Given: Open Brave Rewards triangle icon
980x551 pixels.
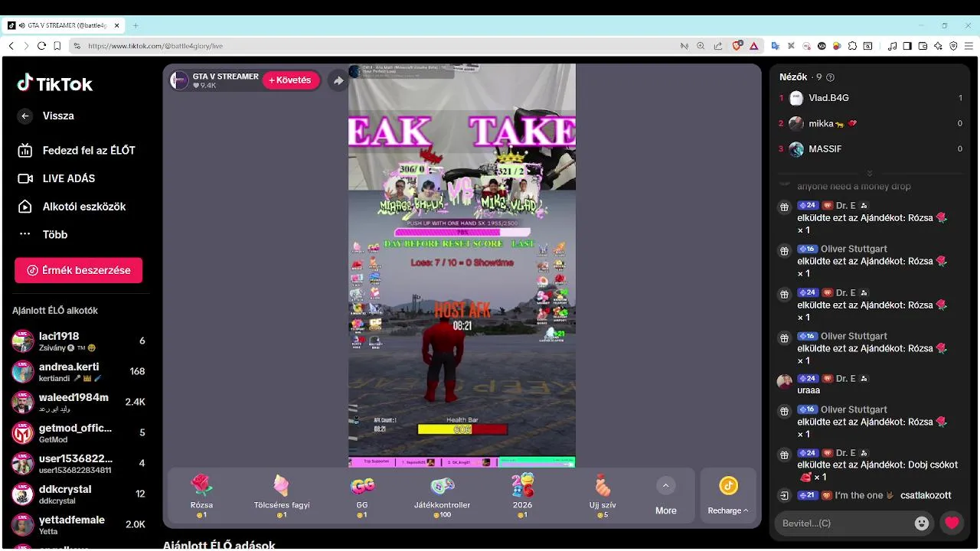Looking at the screenshot, I should (x=753, y=46).
